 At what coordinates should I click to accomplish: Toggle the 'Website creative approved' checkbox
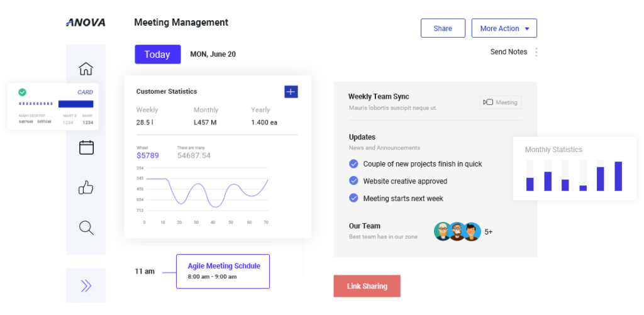(x=353, y=181)
